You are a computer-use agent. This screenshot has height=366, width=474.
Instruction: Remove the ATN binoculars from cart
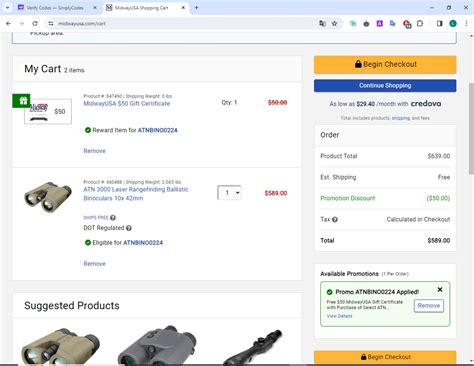(x=94, y=264)
